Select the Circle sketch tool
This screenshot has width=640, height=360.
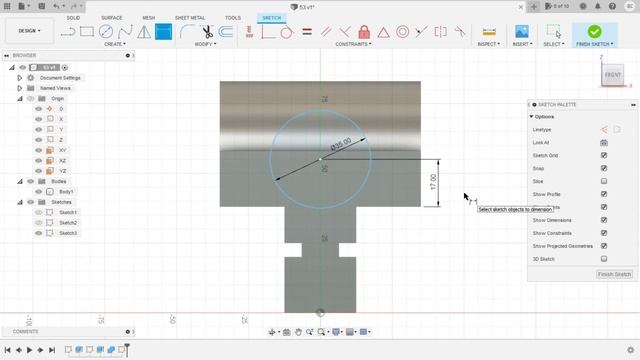click(x=106, y=32)
